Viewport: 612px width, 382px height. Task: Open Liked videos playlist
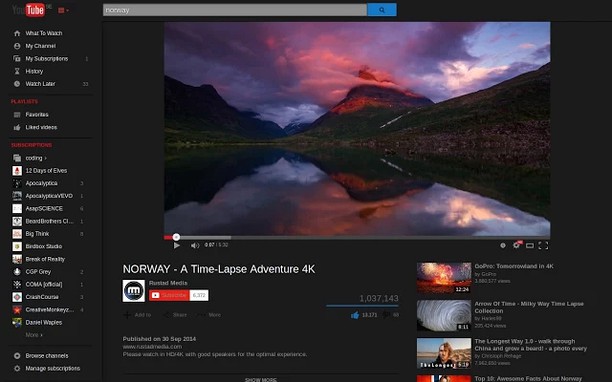[41, 127]
